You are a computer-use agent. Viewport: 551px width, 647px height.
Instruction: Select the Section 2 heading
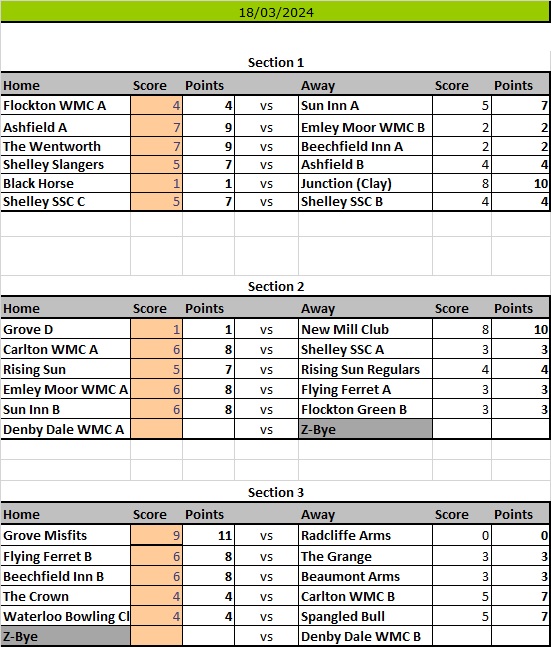[x=275, y=286]
